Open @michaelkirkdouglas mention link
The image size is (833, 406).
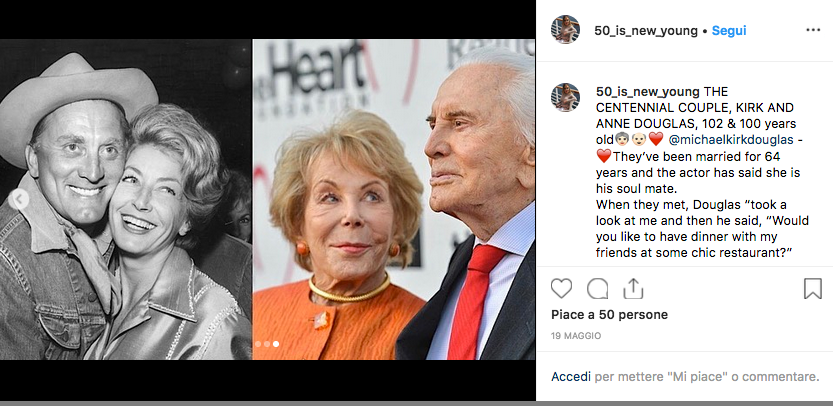730,140
